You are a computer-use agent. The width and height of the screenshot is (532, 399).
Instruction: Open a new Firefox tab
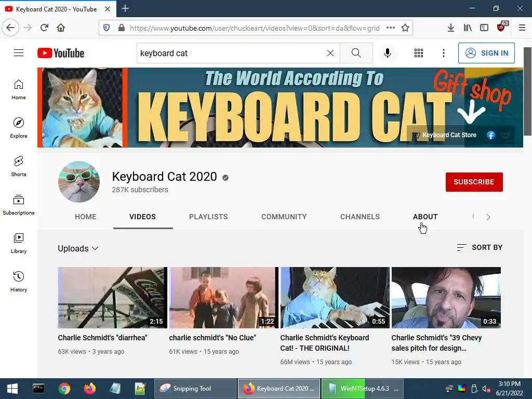(125, 8)
